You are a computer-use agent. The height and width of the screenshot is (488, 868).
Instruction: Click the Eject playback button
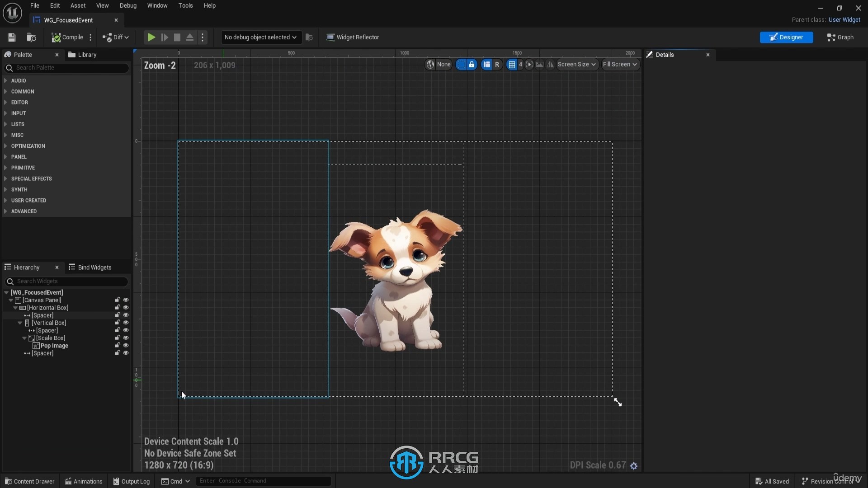click(x=190, y=37)
